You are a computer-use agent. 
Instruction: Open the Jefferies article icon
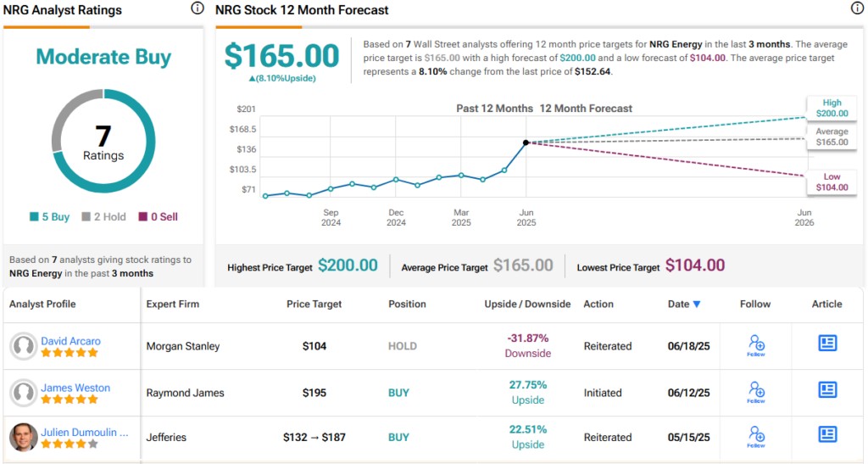(x=827, y=434)
